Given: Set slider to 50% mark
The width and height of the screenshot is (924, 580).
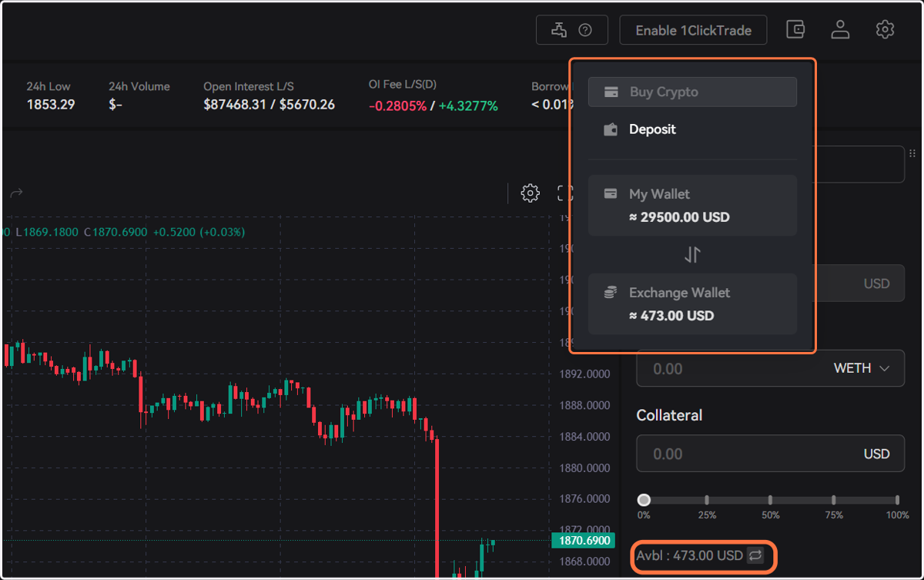Looking at the screenshot, I should coord(771,500).
